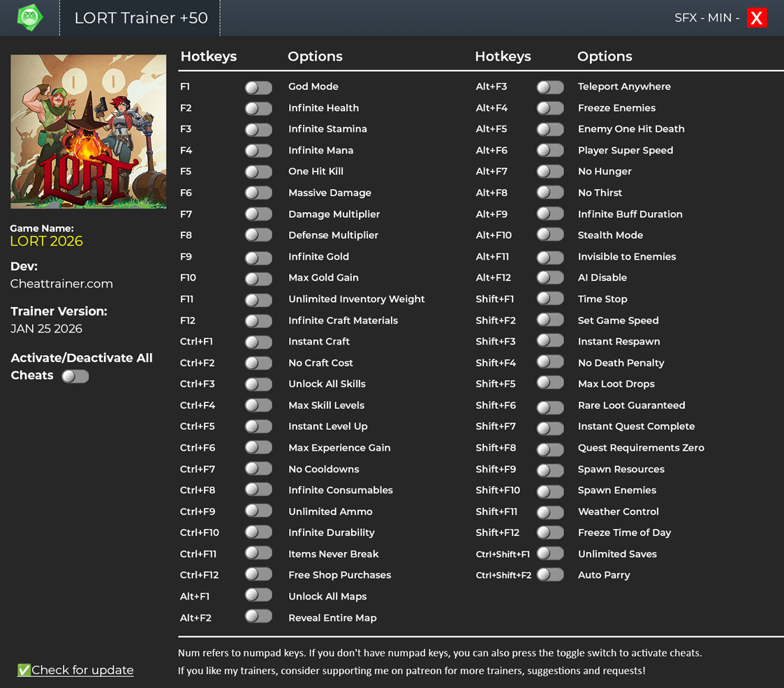The image size is (784, 688).
Task: Turn on Reveal Entire Map toggle
Action: [x=258, y=616]
